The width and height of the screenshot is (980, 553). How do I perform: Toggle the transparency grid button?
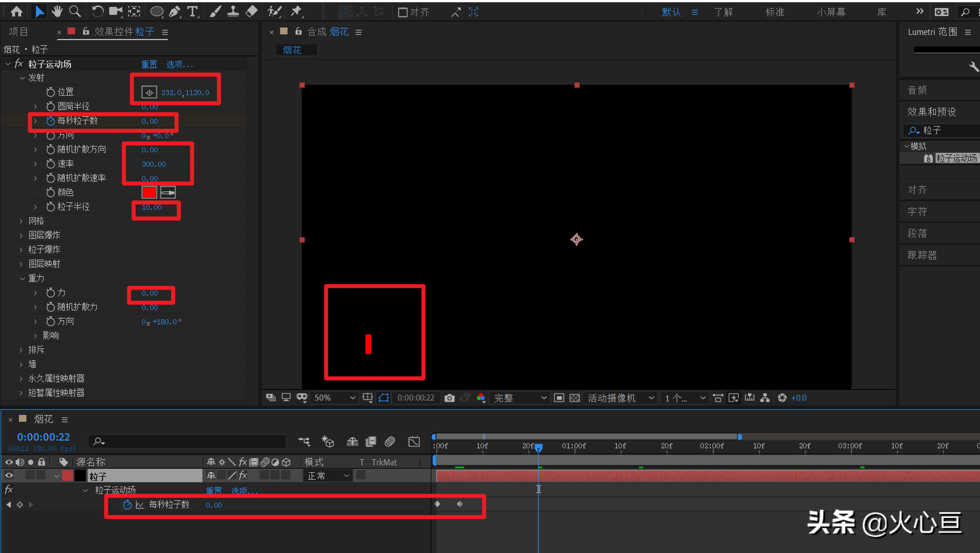coord(574,398)
